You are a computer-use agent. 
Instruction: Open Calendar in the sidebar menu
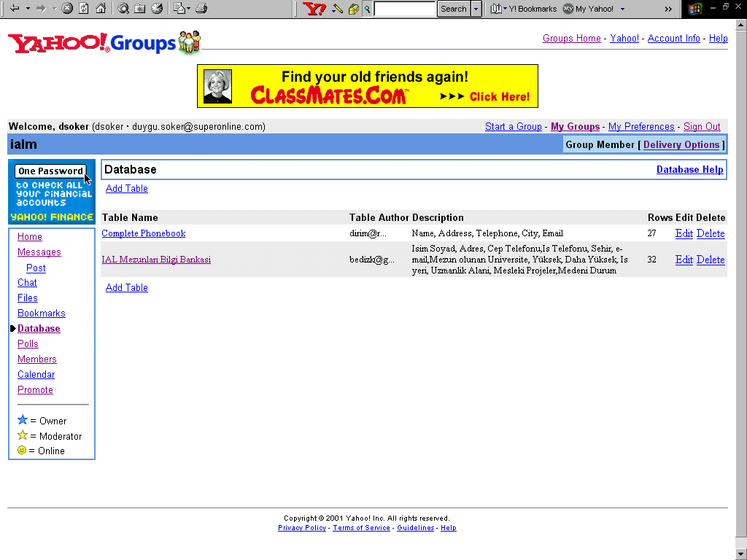36,374
